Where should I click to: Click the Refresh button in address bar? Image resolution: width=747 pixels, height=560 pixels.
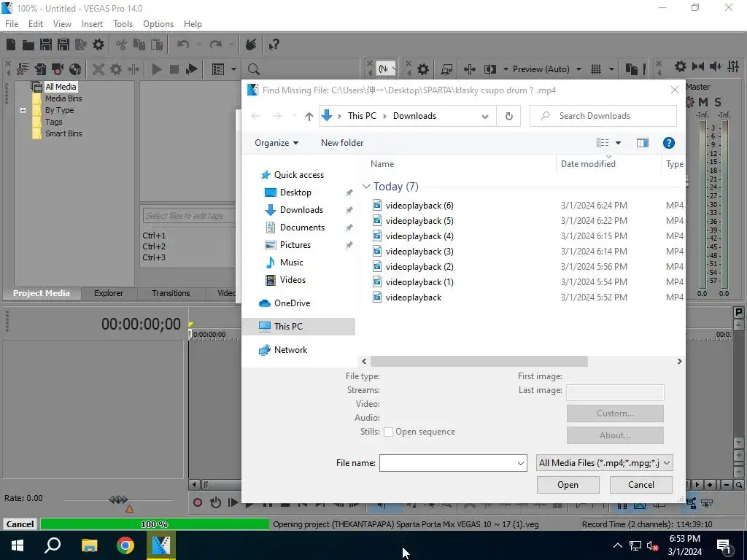[508, 116]
